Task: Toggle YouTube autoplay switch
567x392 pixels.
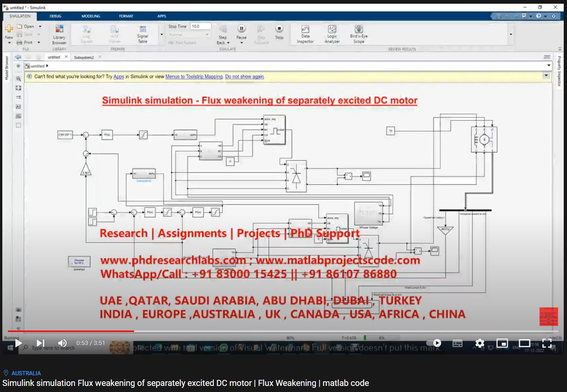Action: click(434, 343)
